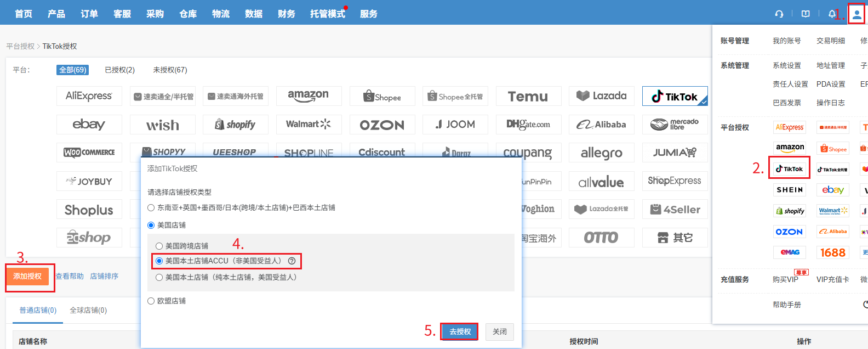Image resolution: width=868 pixels, height=349 pixels.
Task: Select the 东南亚+英国+墨西哥/日本 store type radio
Action: [x=151, y=208]
